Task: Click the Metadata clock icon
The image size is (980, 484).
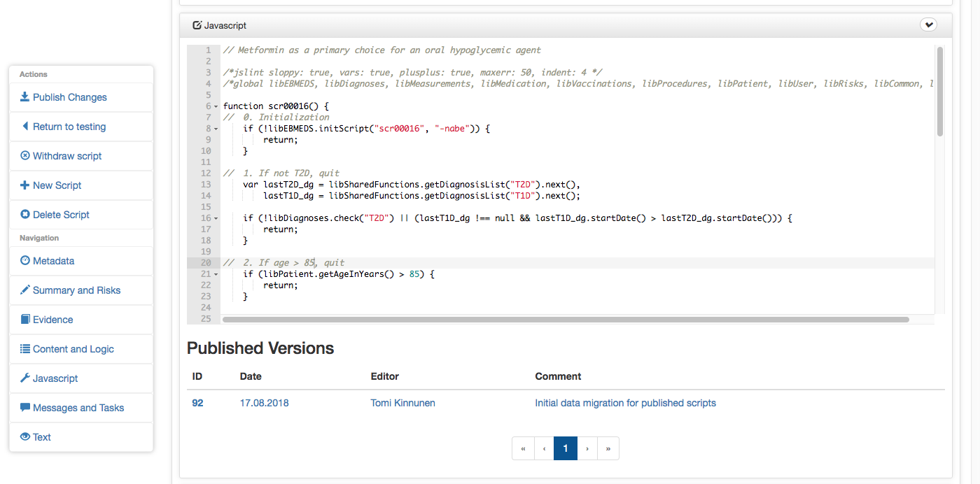Action: click(24, 261)
